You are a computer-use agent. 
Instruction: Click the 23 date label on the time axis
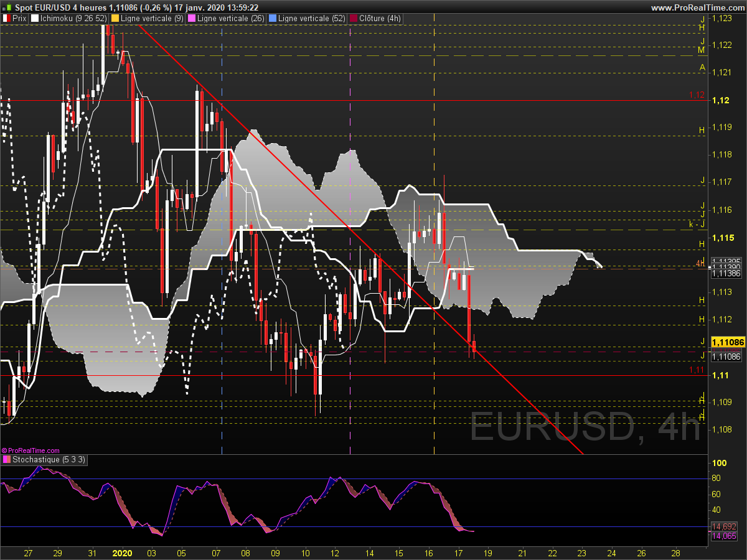[582, 553]
